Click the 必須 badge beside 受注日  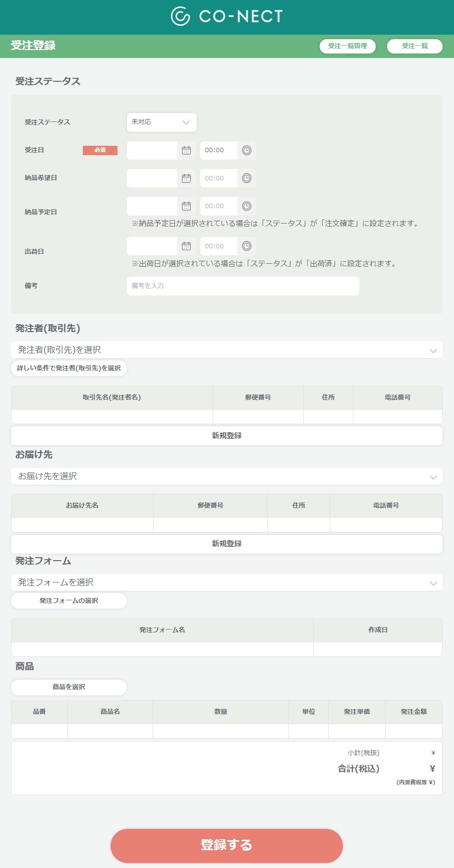100,150
